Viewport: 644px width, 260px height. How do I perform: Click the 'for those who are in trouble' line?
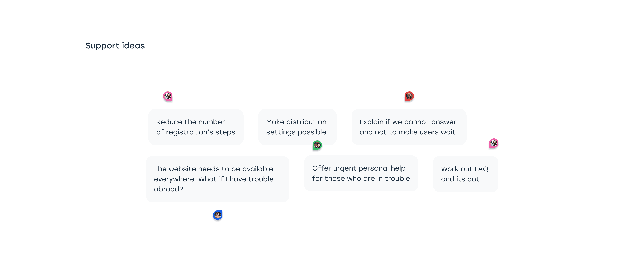point(361,178)
